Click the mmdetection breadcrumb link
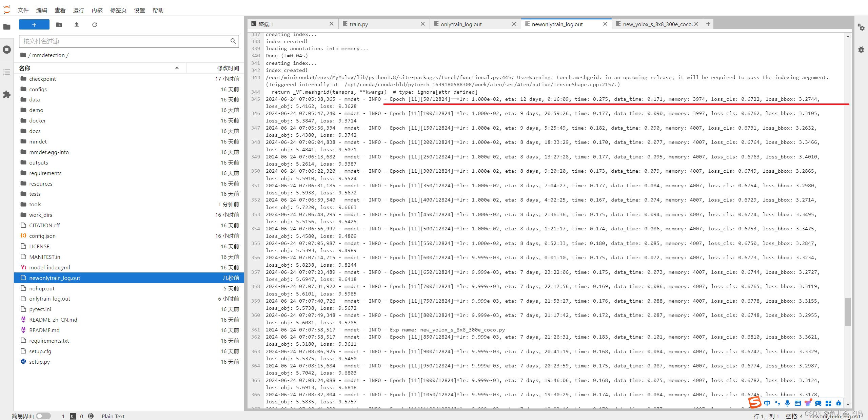868x420 pixels. pyautogui.click(x=48, y=55)
